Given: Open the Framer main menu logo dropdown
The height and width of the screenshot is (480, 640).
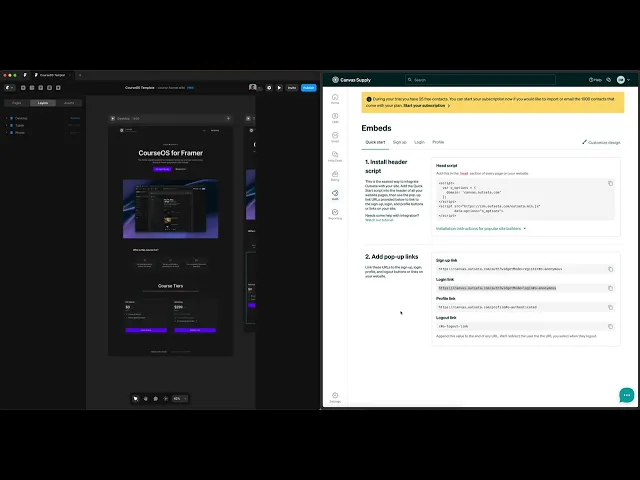Looking at the screenshot, I should point(9,88).
